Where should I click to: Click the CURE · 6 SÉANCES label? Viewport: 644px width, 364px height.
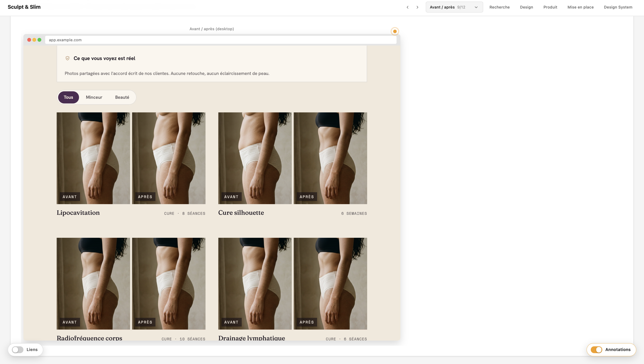346,339
